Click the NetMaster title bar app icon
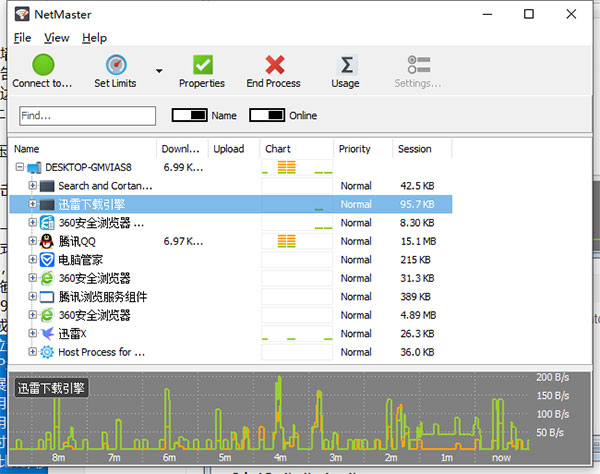 point(22,15)
